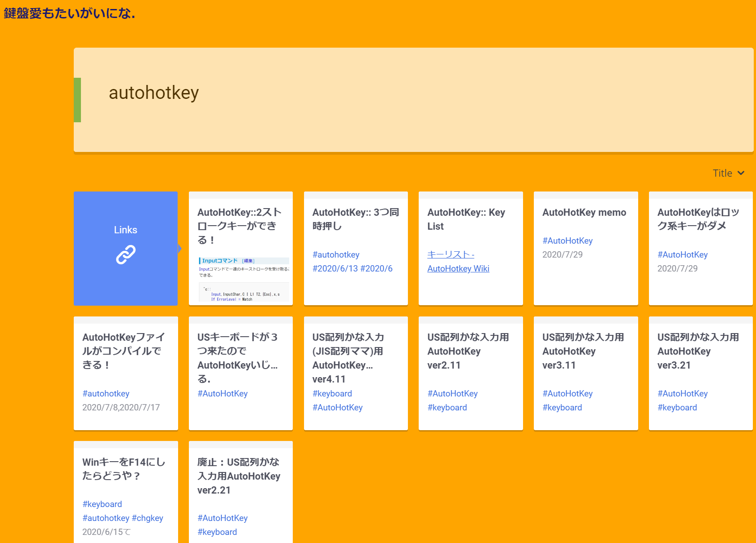The width and height of the screenshot is (756, 543).
Task: Click #AutoHotKey tag on ver3.21 card
Action: 683,394
